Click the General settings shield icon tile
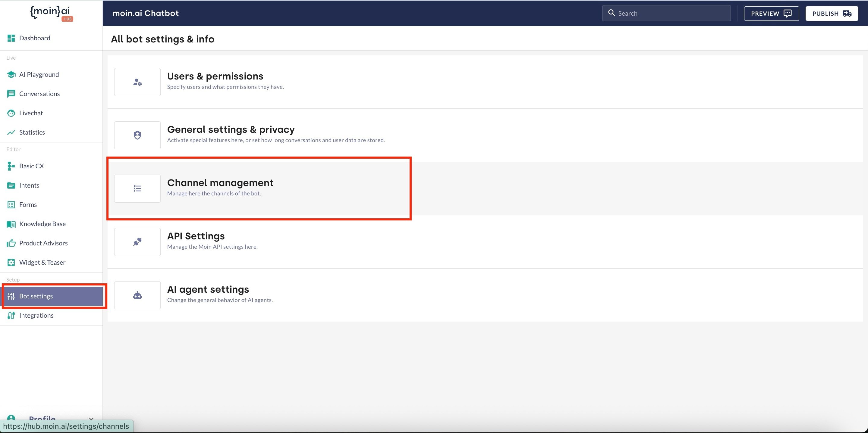 (137, 135)
